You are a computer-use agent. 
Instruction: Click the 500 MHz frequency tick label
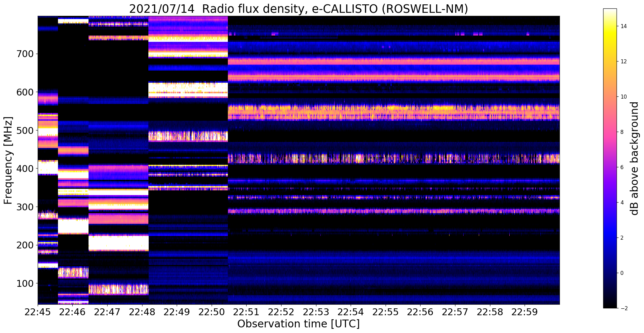click(24, 130)
